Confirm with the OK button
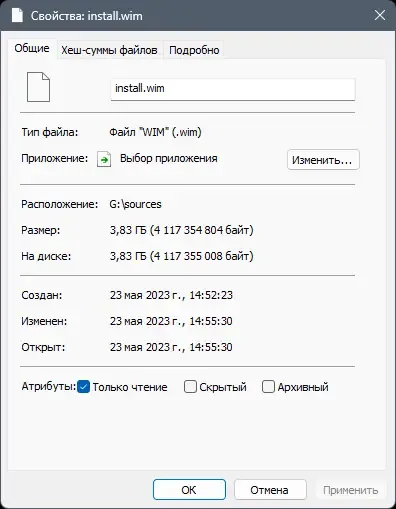Image resolution: width=396 pixels, height=509 pixels. tap(189, 490)
